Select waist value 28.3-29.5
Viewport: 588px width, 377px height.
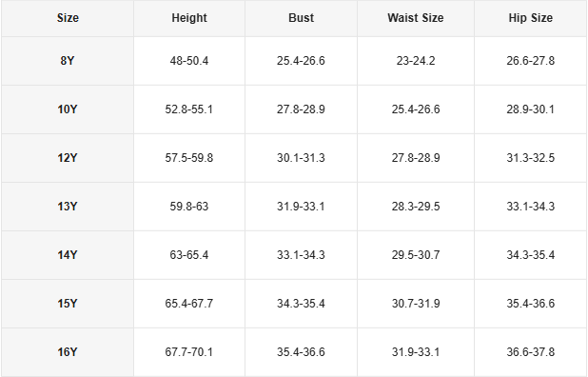(416, 207)
